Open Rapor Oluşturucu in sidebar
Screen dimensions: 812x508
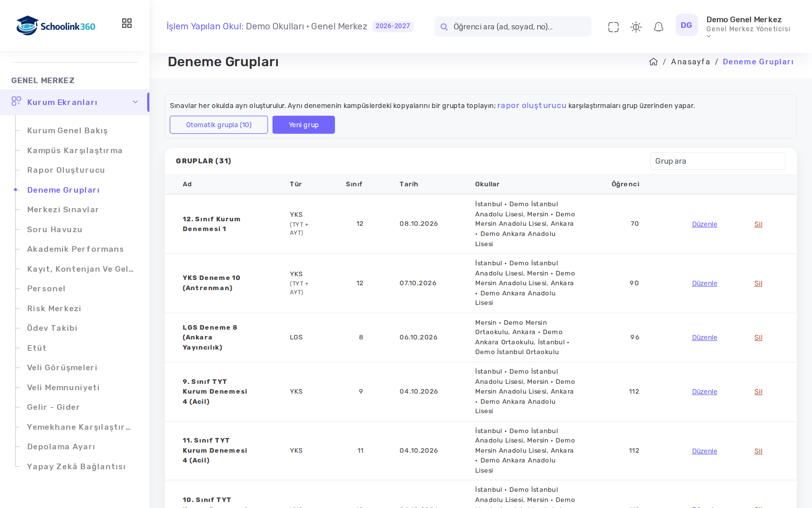coord(66,170)
